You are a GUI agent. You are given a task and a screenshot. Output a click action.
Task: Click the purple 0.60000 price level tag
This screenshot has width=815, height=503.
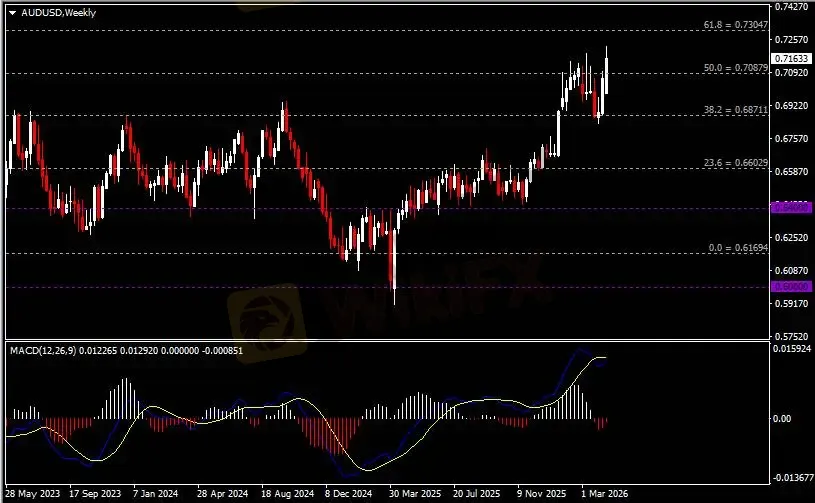point(790,287)
